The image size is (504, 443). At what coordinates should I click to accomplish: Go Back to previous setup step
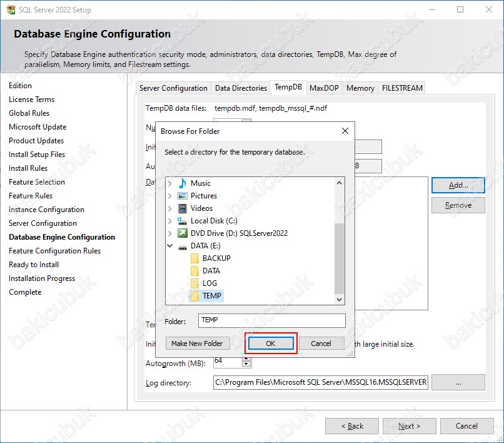pos(352,426)
